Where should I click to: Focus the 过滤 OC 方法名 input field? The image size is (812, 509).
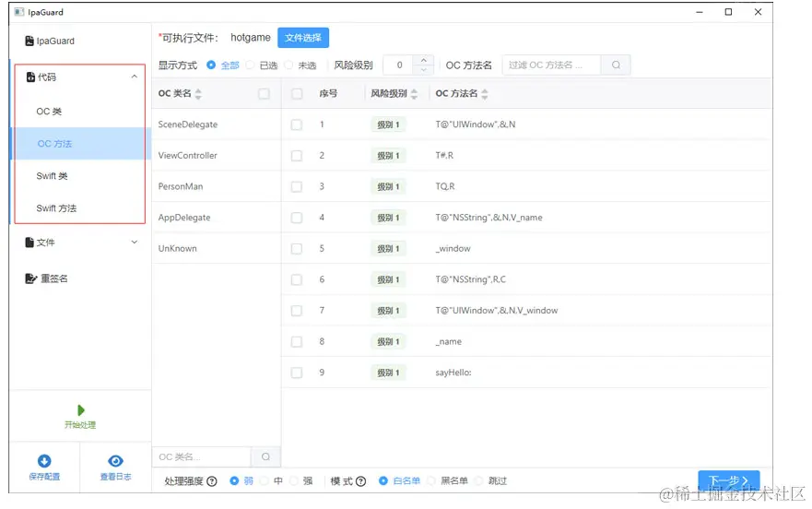551,65
